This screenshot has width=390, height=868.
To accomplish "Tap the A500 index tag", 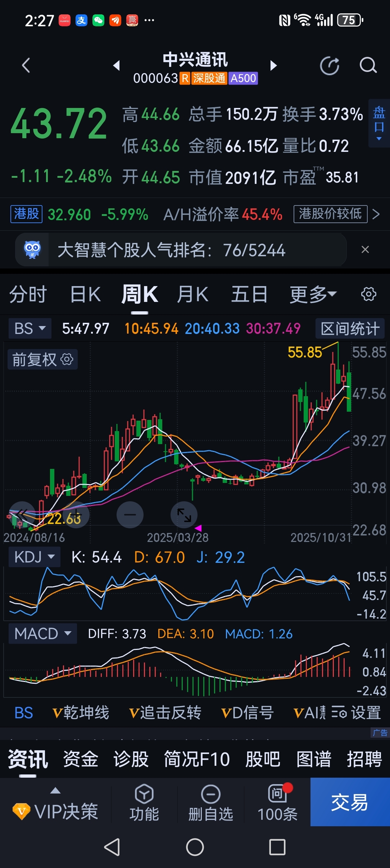I will pos(243,78).
